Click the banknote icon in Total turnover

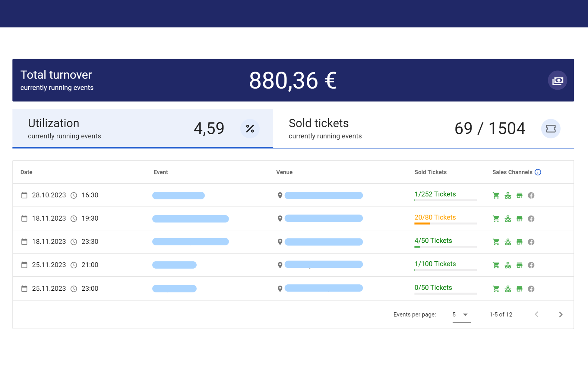557,81
